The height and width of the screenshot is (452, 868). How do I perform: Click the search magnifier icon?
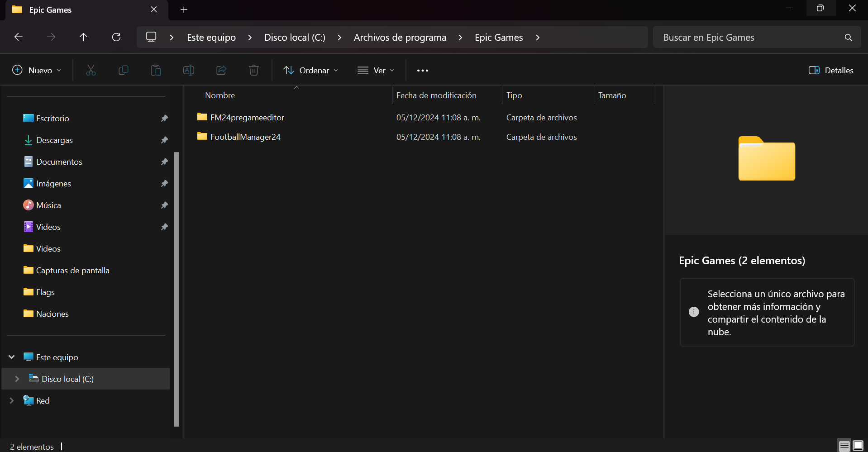pos(849,38)
